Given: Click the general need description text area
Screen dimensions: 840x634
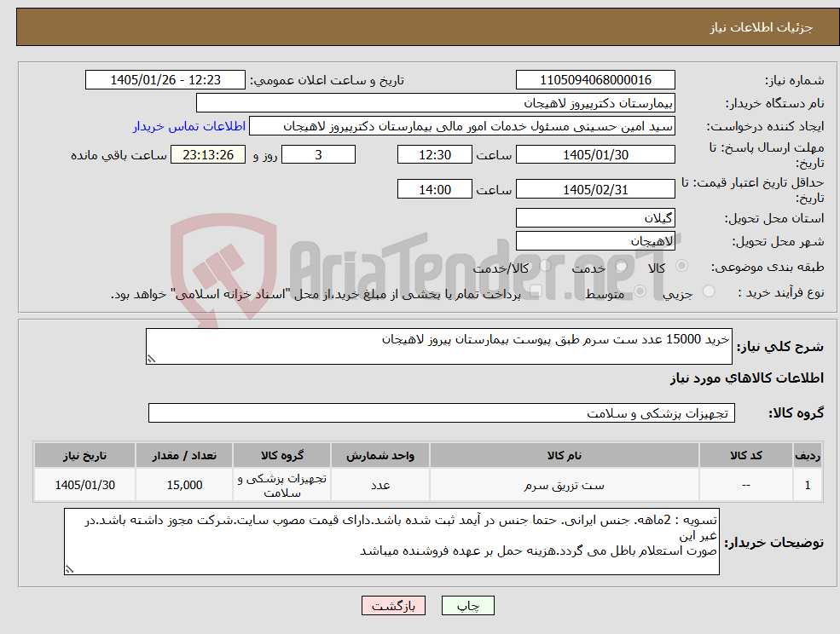Looking at the screenshot, I should click(438, 347).
